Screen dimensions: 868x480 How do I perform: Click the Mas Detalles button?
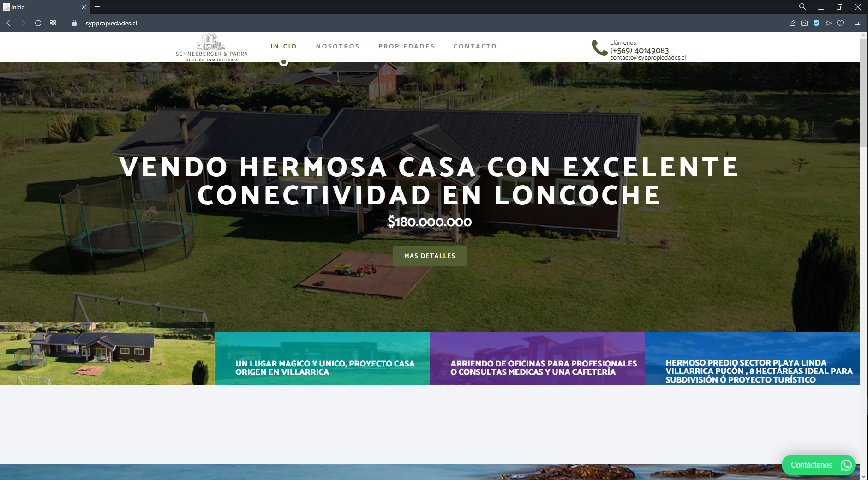(430, 256)
